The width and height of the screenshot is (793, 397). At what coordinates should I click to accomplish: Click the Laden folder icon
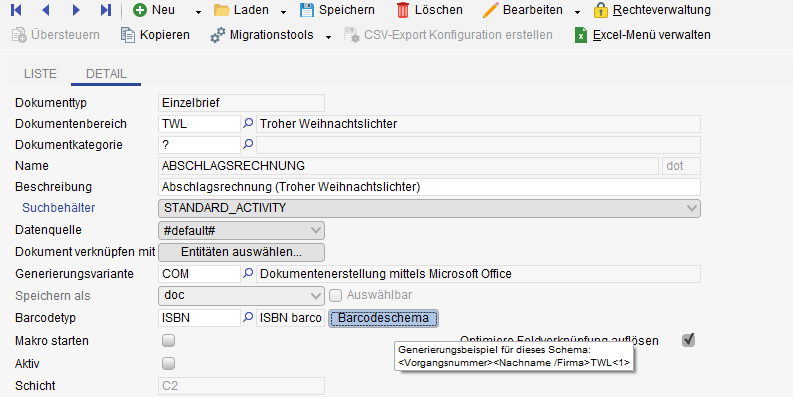point(222,10)
